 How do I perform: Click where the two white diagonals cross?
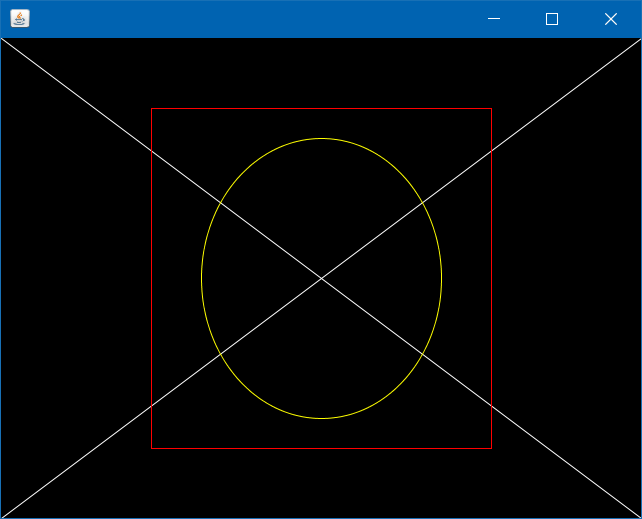pyautogui.click(x=321, y=278)
